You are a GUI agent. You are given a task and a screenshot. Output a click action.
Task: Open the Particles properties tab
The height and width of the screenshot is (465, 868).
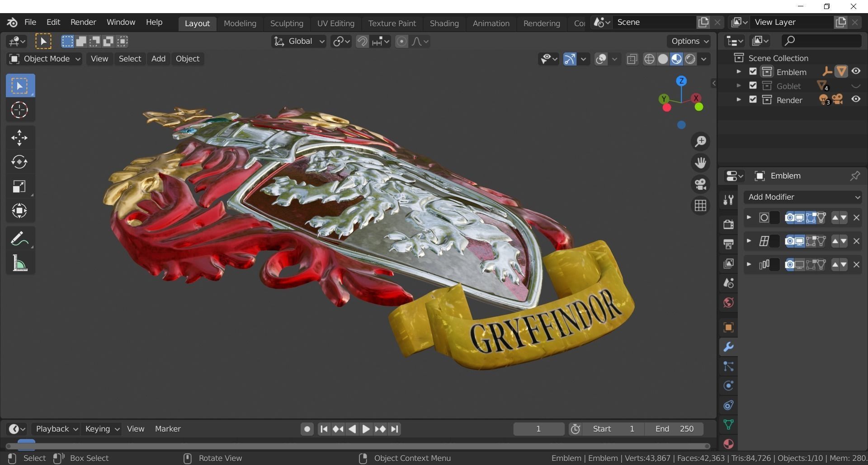coord(728,366)
